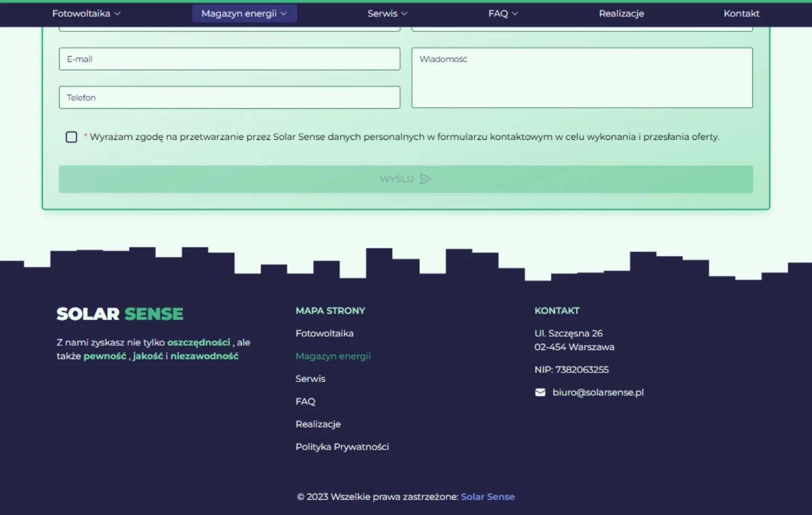Click the envelope icon beside biuro@solarsense.pl
Viewport: 812px width, 515px height.
click(540, 392)
